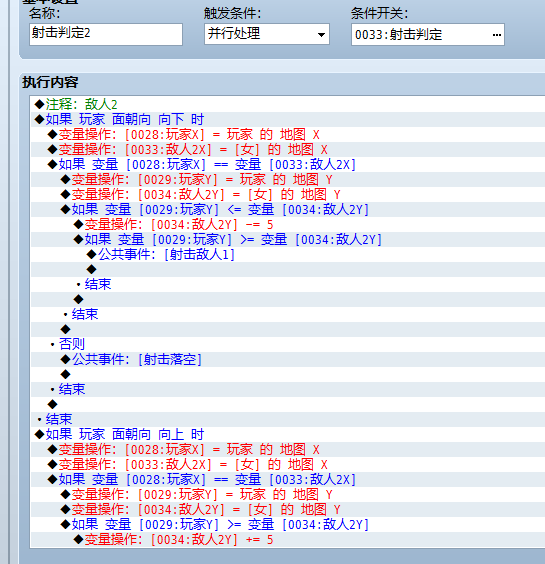545x564 pixels.
Task: Select the comment row 注释:敌人2
Action: [288, 104]
